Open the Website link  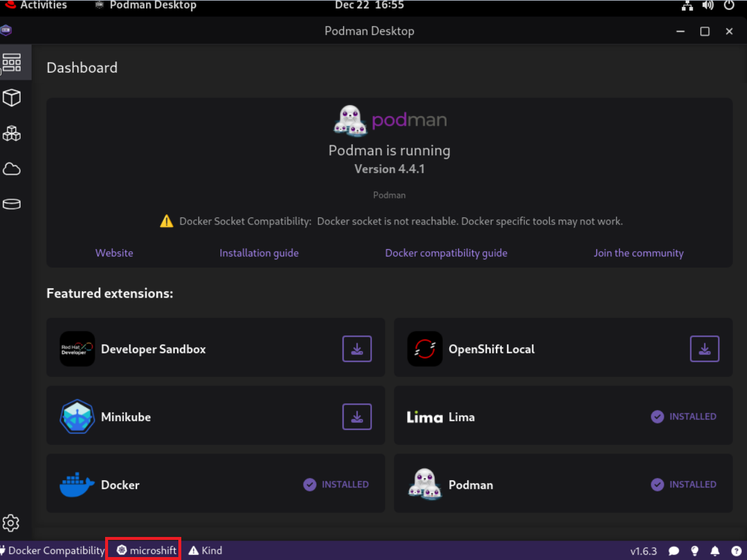click(x=114, y=253)
